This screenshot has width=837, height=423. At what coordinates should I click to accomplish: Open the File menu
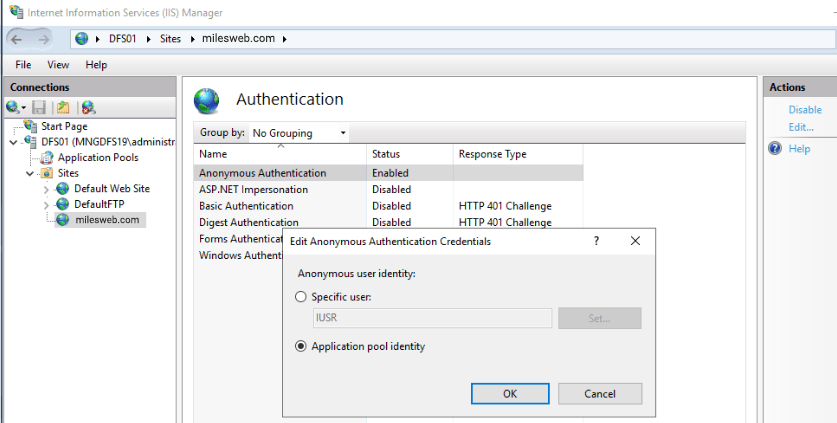click(23, 65)
